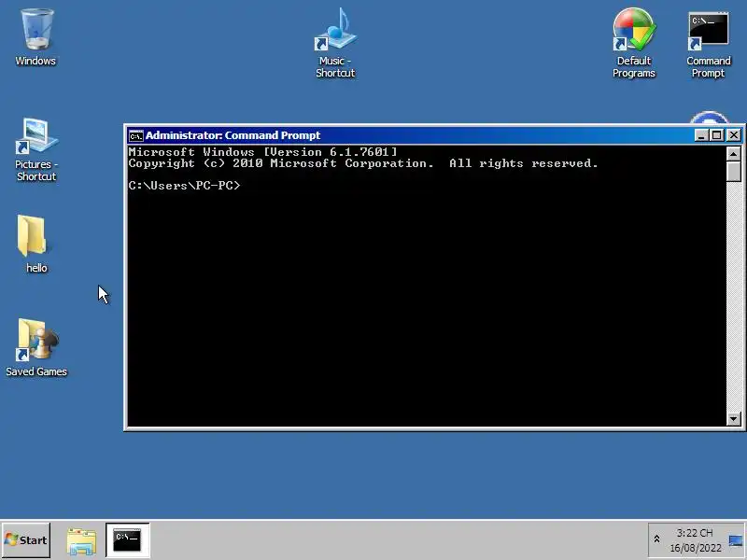The height and width of the screenshot is (560, 747).
Task: Click the Command Prompt vertical scrollbar thumb
Action: [x=734, y=172]
